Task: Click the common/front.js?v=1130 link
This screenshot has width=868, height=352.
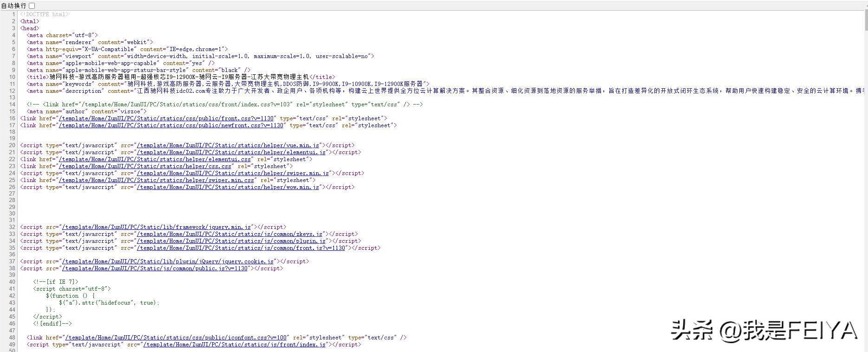Action: 241,248
